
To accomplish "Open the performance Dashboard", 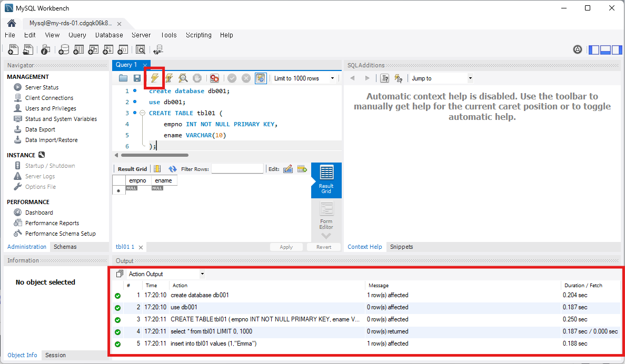I will click(39, 213).
